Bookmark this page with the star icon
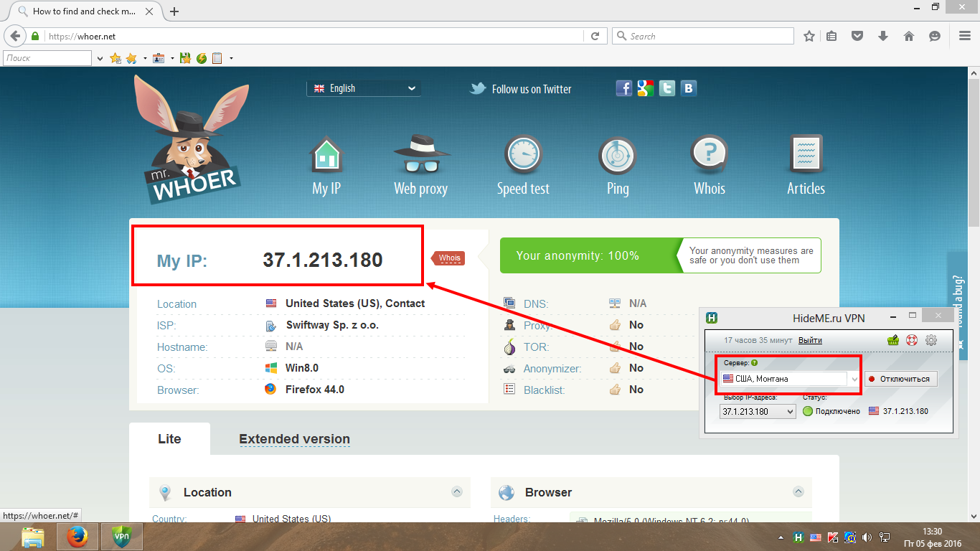980x551 pixels. 809,36
